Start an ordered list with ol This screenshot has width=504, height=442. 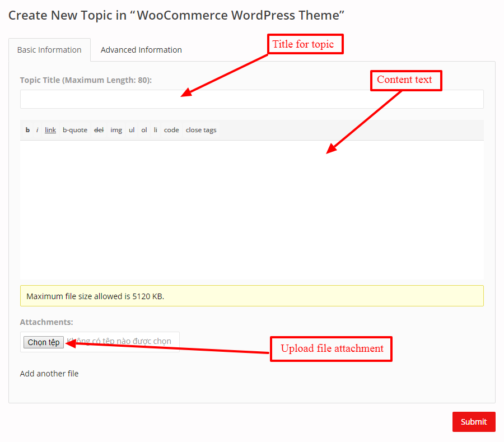point(144,130)
